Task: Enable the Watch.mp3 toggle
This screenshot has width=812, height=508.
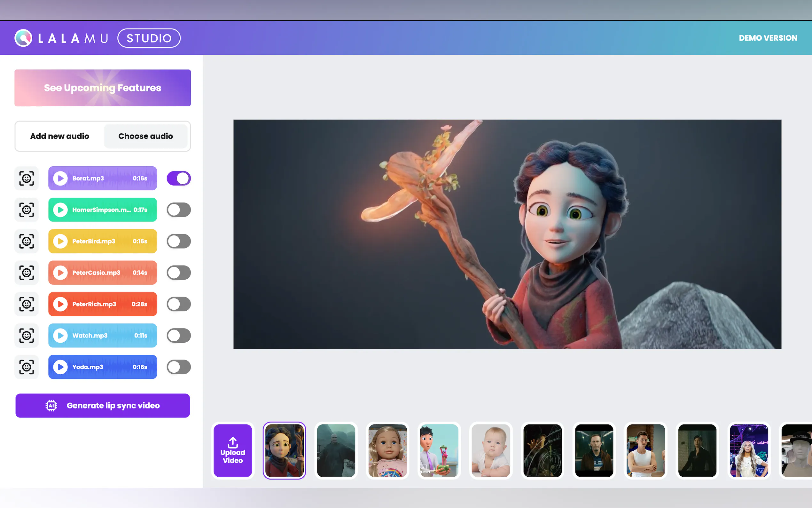Action: coord(179,335)
